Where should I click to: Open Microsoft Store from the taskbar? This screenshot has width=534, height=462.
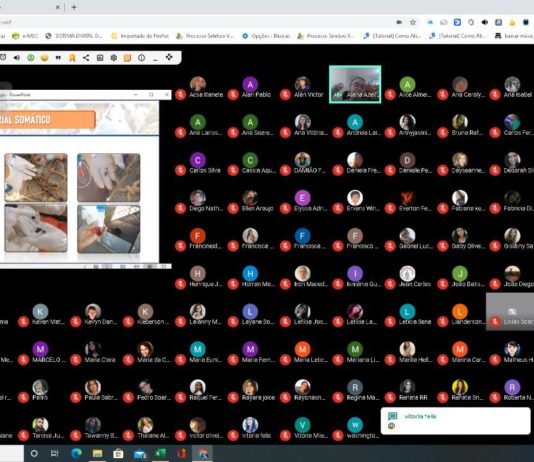click(x=118, y=453)
